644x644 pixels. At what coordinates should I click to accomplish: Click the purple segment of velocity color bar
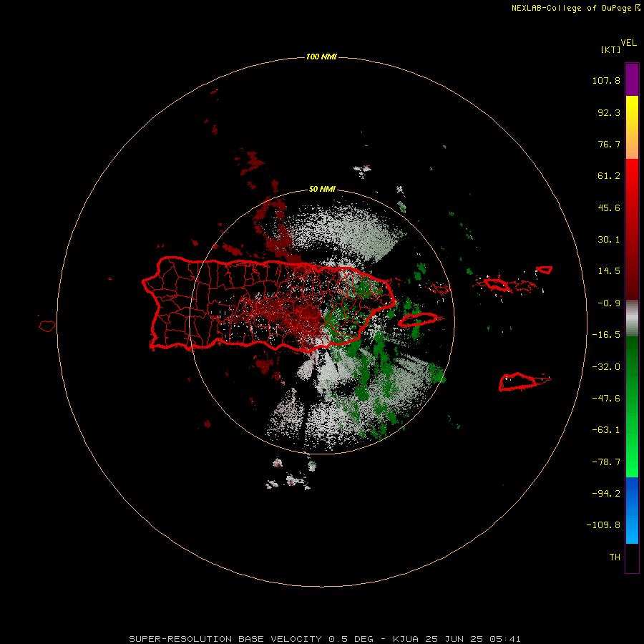632,79
